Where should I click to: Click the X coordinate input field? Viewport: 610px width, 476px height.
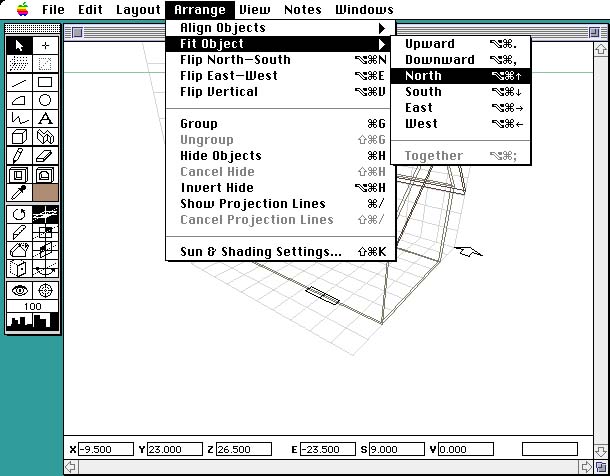[104, 450]
